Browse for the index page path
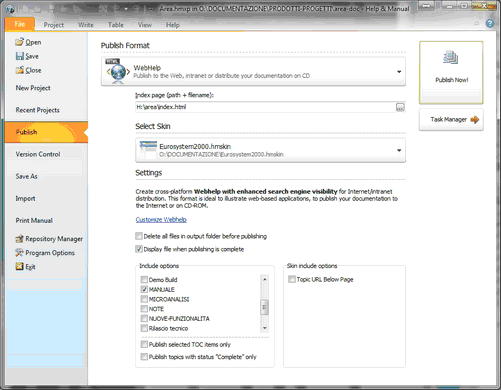Screen dimensions: 501x390 tap(400, 107)
